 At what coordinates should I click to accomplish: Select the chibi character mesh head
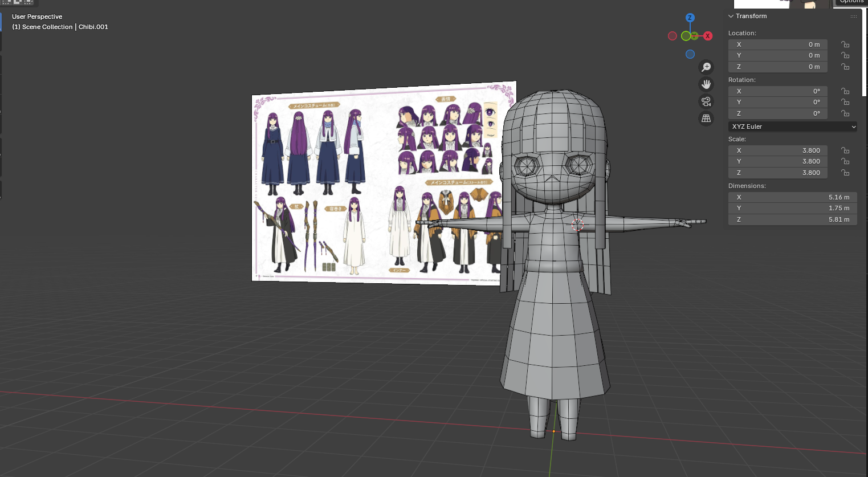pyautogui.click(x=553, y=148)
